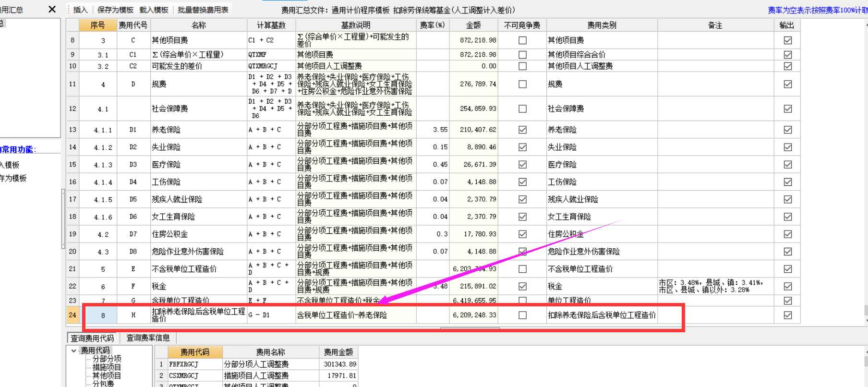Viewport: 868px width, 387px height.
Task: Select 不含税单位工程造价 name cell
Action: [198, 269]
